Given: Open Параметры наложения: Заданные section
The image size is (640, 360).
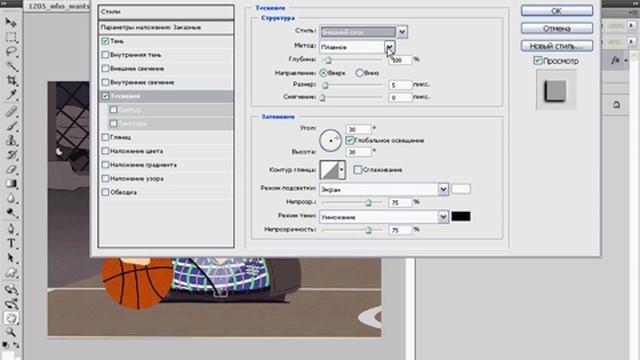Looking at the screenshot, I should (x=166, y=27).
